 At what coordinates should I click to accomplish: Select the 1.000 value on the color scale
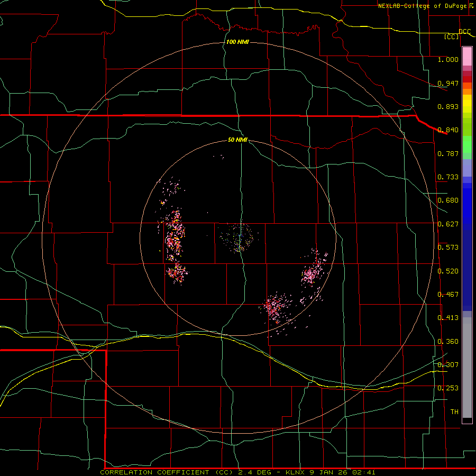pos(448,59)
